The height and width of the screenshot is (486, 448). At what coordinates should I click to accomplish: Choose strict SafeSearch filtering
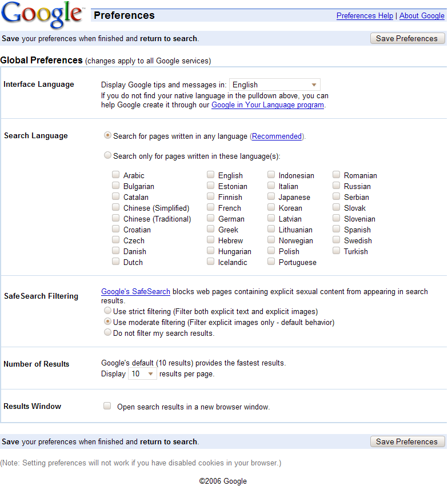point(107,311)
